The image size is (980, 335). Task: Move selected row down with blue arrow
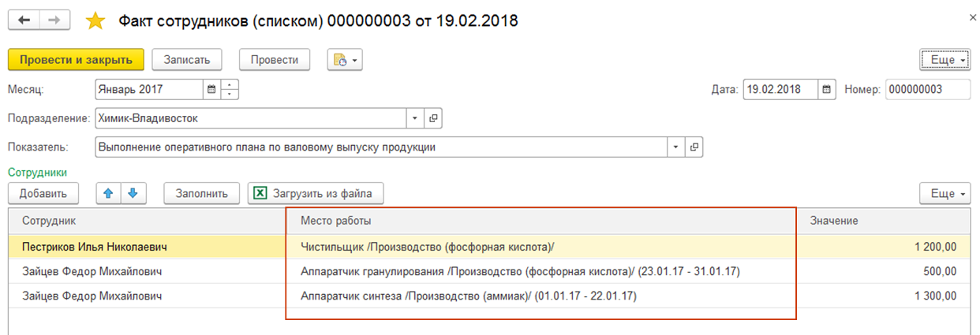point(133,193)
